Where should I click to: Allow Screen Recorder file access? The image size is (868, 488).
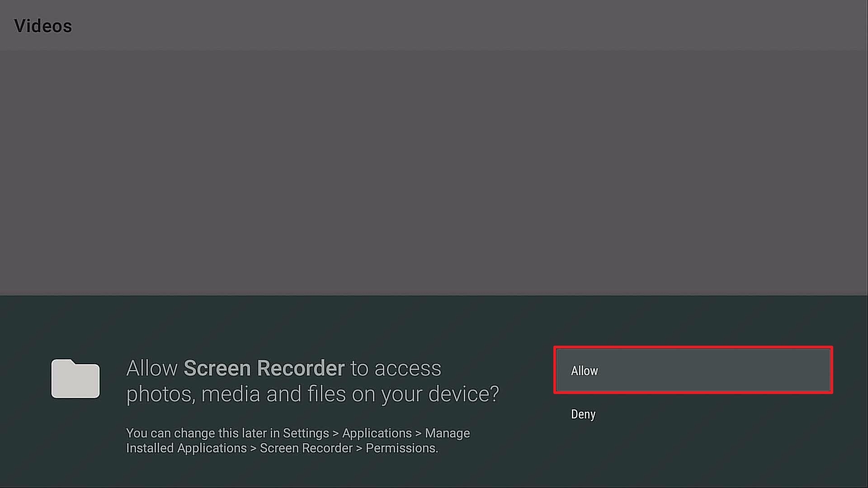tap(693, 370)
